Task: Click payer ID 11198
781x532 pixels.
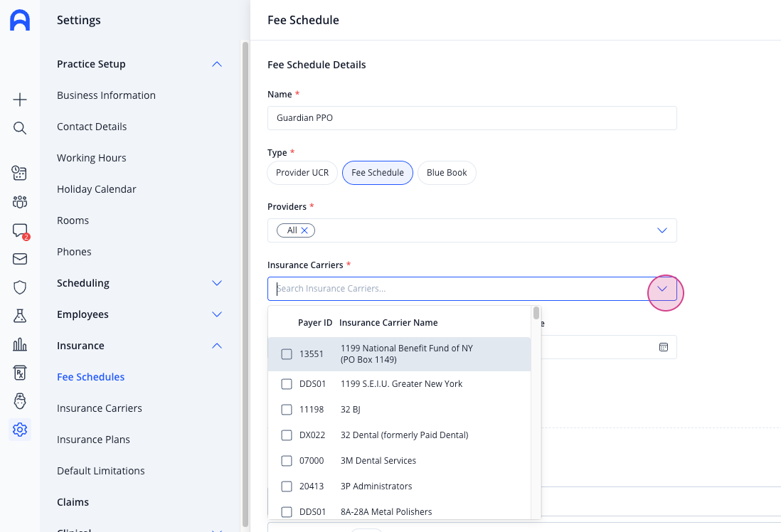Action: [312, 410]
